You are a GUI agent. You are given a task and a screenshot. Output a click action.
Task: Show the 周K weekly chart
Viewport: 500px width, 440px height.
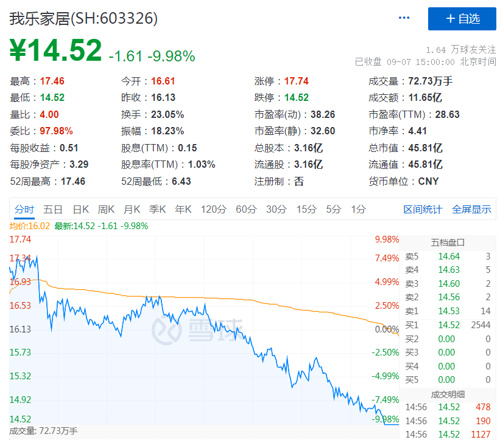[106, 209]
